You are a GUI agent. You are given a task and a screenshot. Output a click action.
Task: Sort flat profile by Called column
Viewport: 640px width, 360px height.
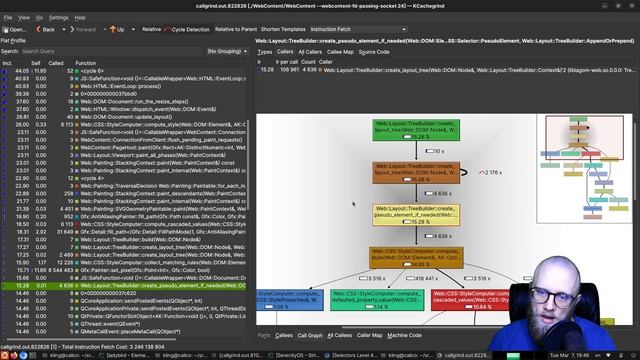[x=56, y=63]
